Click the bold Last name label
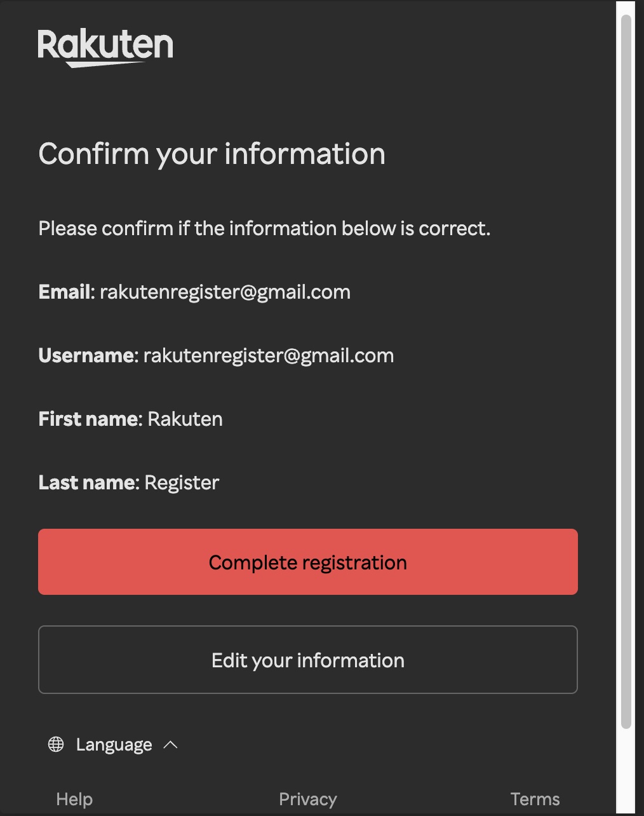 click(x=87, y=482)
